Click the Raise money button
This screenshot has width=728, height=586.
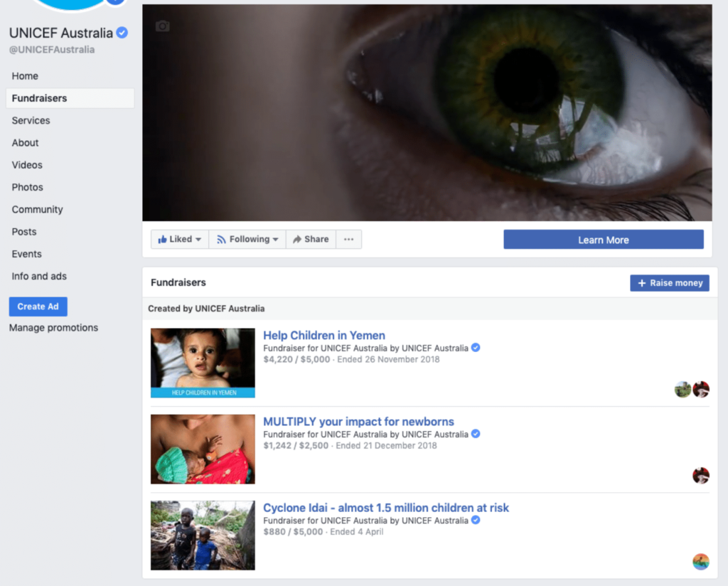coord(670,283)
